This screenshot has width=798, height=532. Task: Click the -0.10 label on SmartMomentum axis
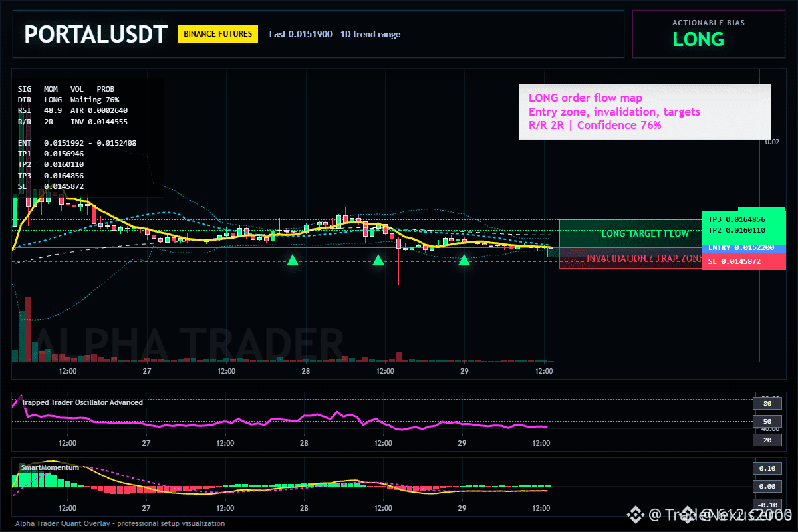pyautogui.click(x=767, y=505)
